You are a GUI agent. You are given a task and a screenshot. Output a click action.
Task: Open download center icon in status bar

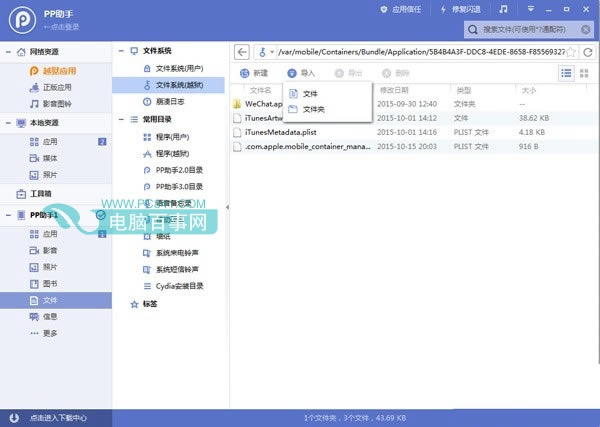point(14,418)
